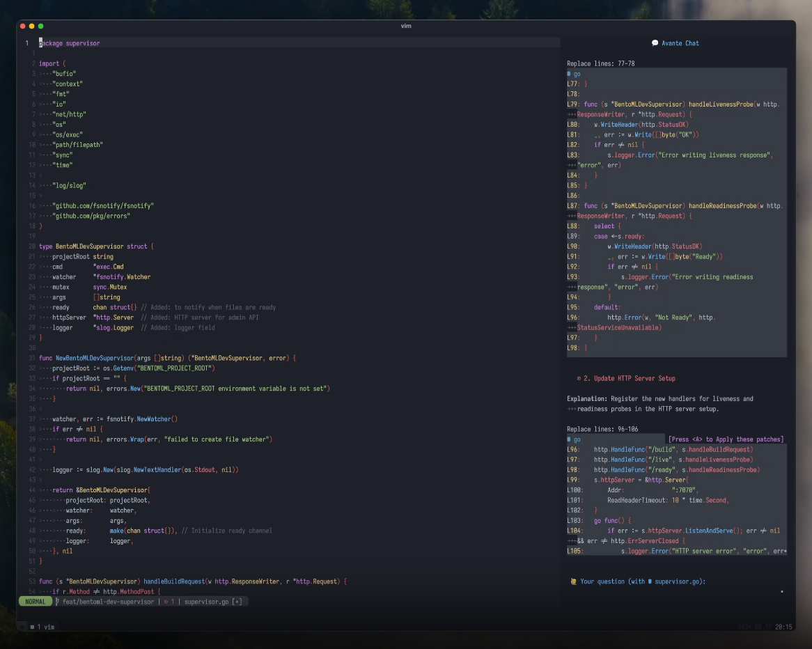The height and width of the screenshot is (649, 812).
Task: Click the 'Explanation:' label in the chat
Action: pyautogui.click(x=587, y=399)
